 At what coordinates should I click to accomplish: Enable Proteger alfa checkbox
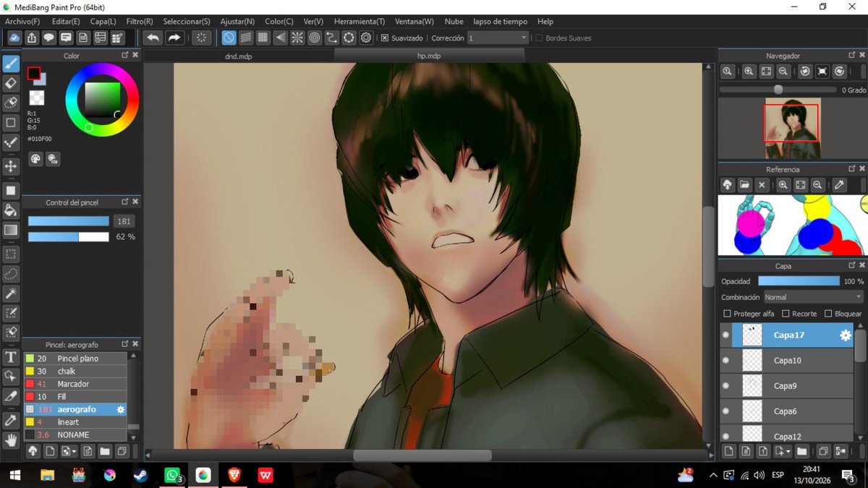(728, 314)
